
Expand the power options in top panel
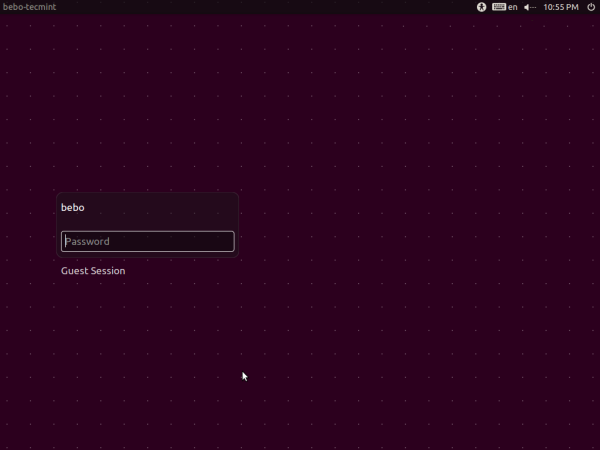591,7
